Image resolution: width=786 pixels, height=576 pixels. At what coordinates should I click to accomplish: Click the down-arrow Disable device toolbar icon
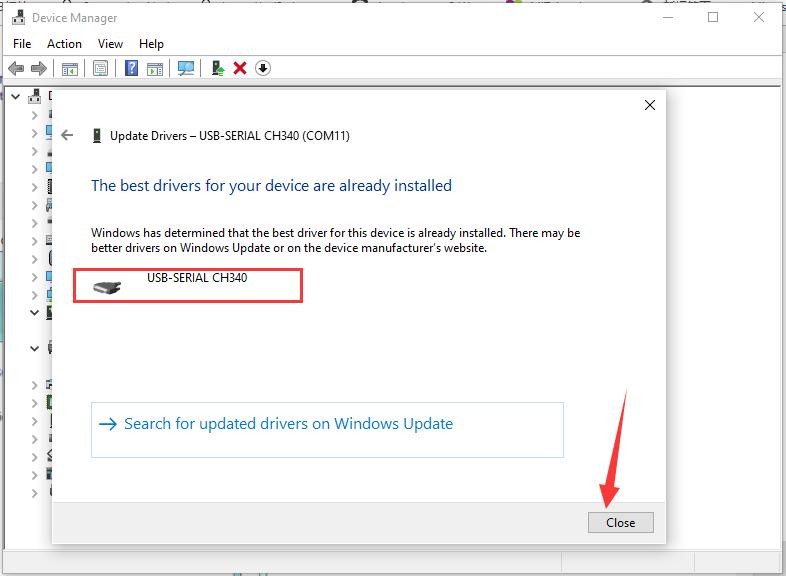click(263, 68)
